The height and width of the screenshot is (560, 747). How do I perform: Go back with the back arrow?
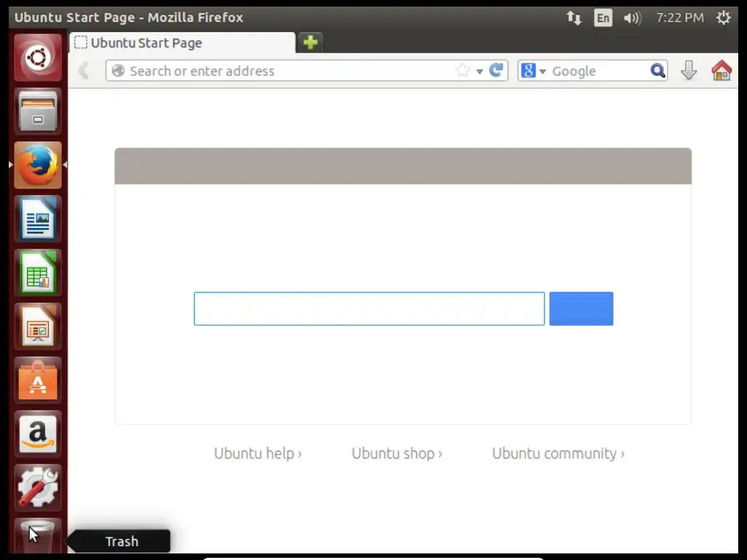tap(84, 71)
